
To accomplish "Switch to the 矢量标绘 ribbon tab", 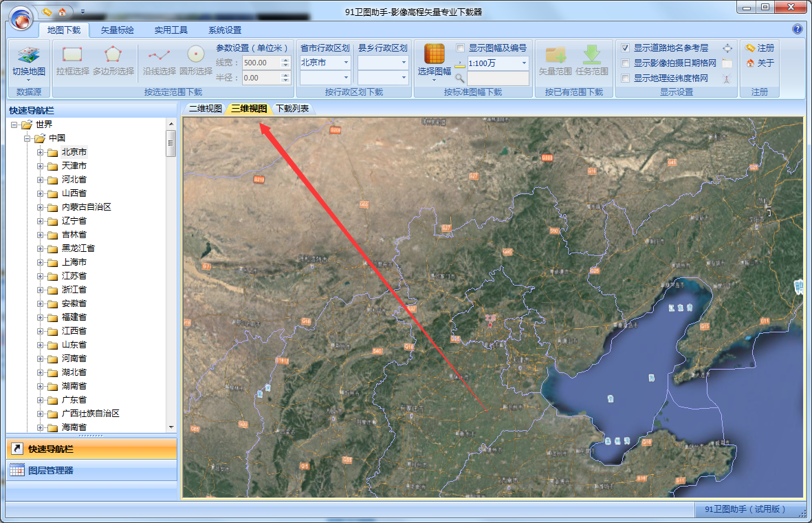I will (x=117, y=30).
